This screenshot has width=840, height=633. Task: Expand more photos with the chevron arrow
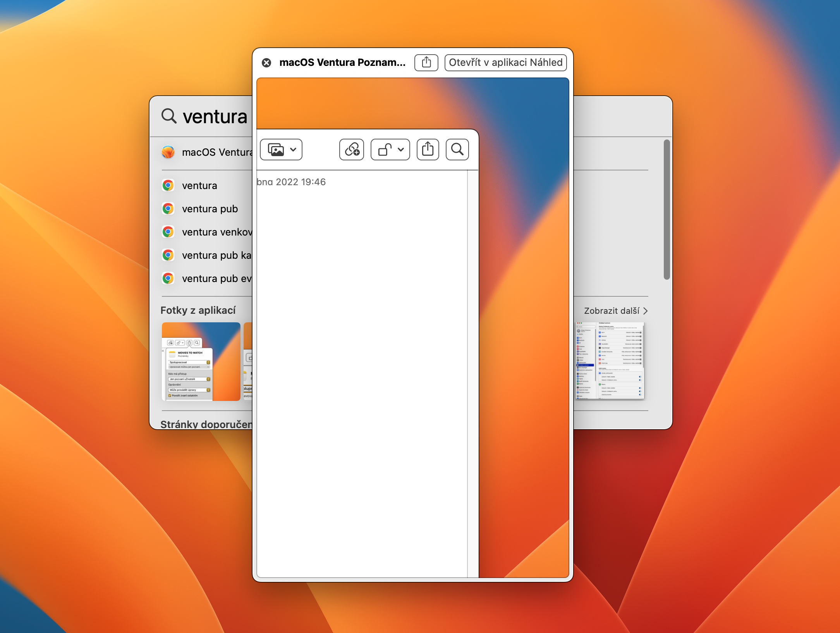point(646,311)
